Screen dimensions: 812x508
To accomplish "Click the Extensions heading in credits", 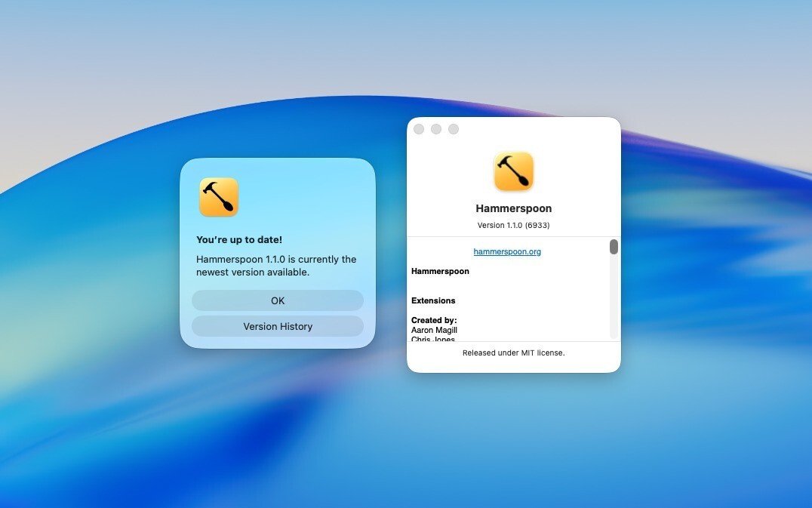I will click(433, 300).
